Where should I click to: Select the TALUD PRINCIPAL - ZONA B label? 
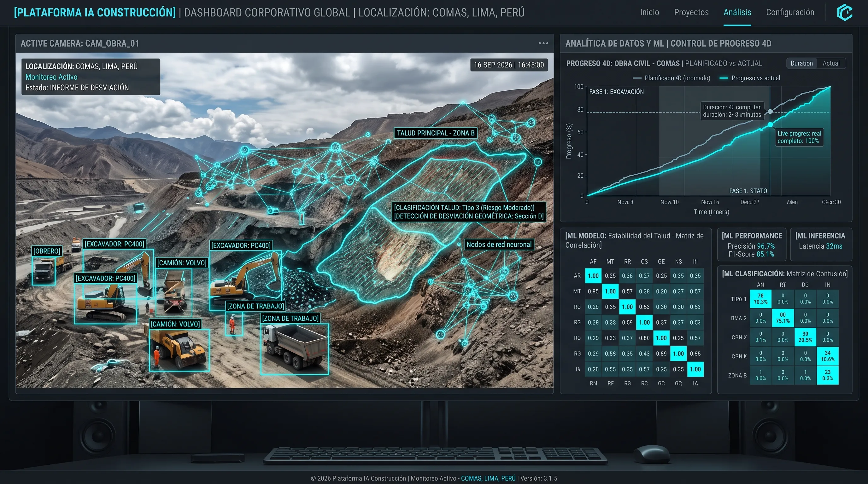(x=435, y=133)
